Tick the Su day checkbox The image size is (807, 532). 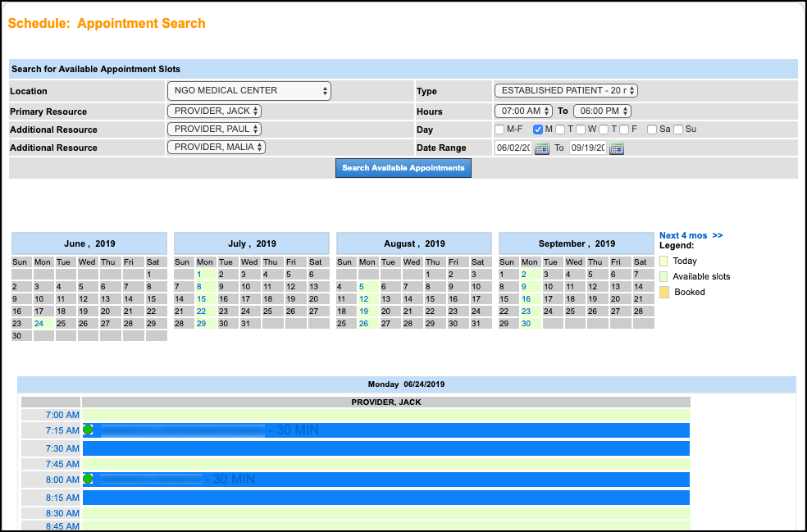coord(678,130)
